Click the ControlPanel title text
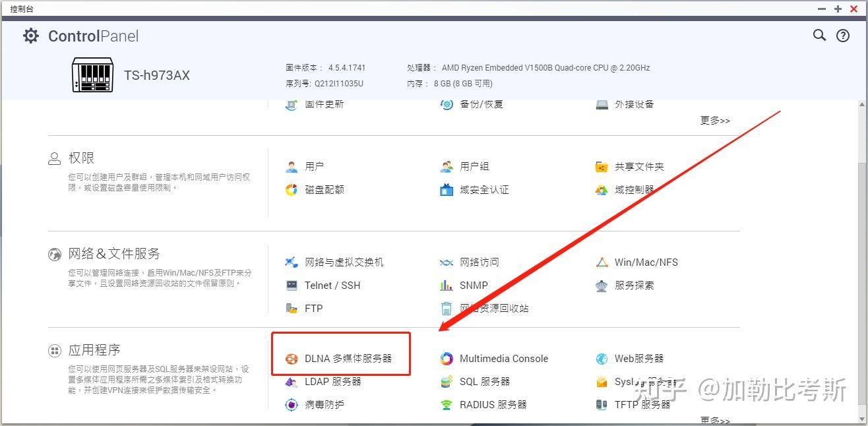Viewport: 868px width, 426px height. (94, 36)
